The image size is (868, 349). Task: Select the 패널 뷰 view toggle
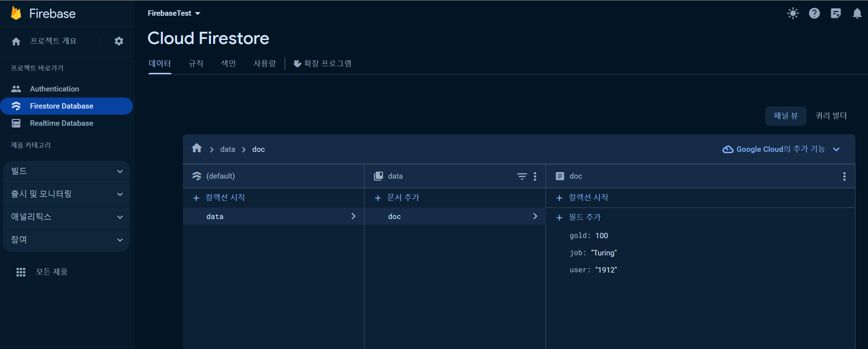tap(786, 116)
